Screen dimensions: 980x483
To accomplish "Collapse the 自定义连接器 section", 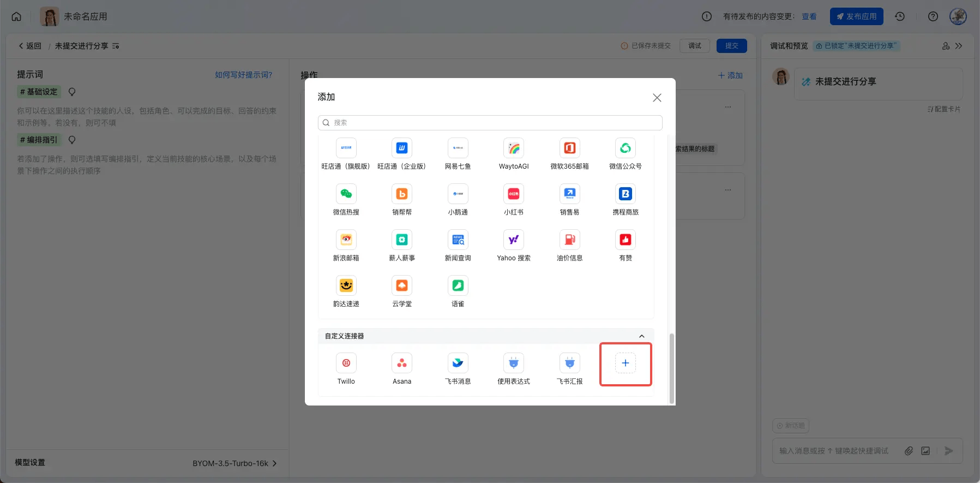I will coord(642,336).
